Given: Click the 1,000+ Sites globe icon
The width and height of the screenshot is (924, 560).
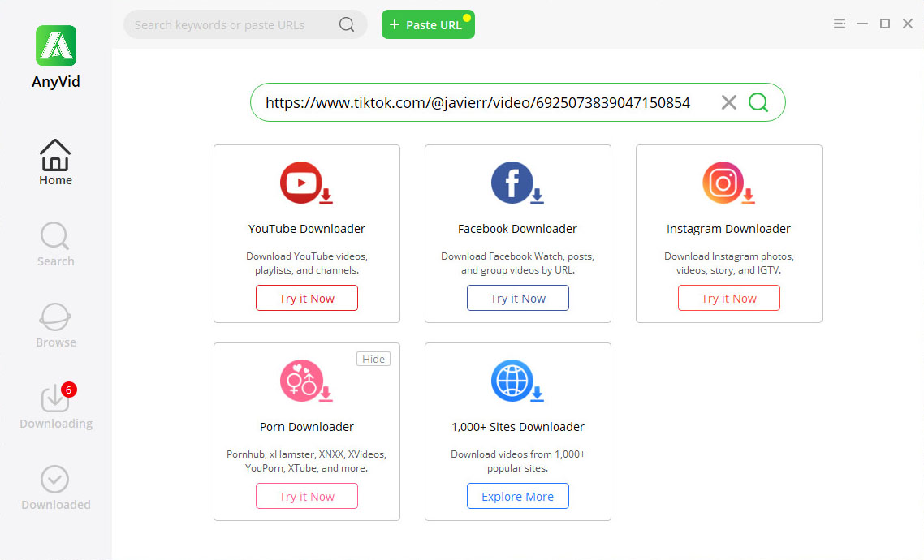Looking at the screenshot, I should (x=516, y=381).
